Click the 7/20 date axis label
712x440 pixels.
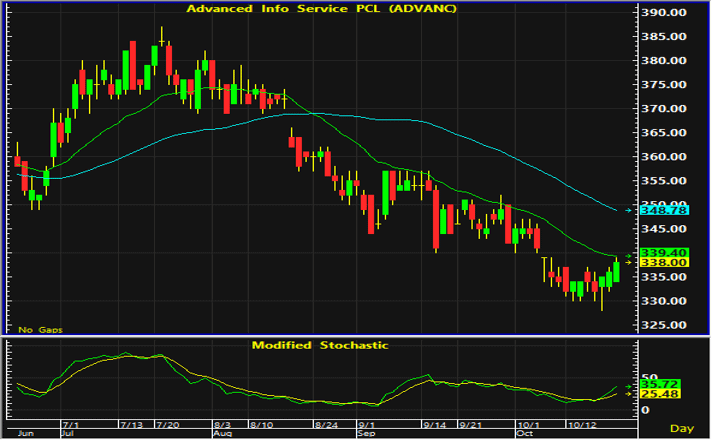pyautogui.click(x=167, y=425)
